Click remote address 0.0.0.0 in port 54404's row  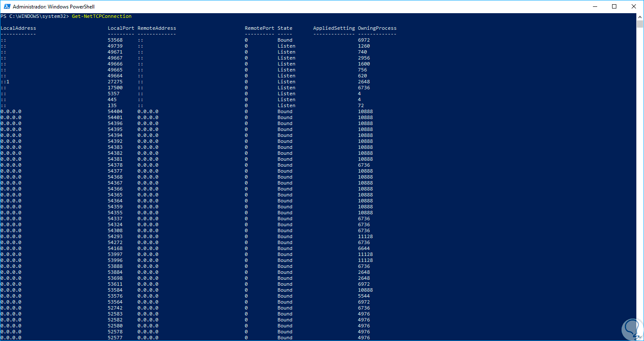point(148,111)
